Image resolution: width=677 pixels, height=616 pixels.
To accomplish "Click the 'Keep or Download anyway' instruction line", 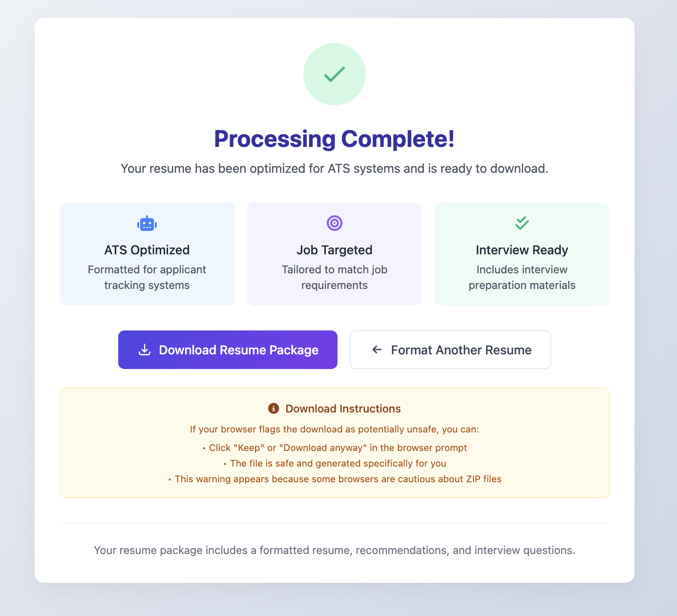I will tap(335, 448).
